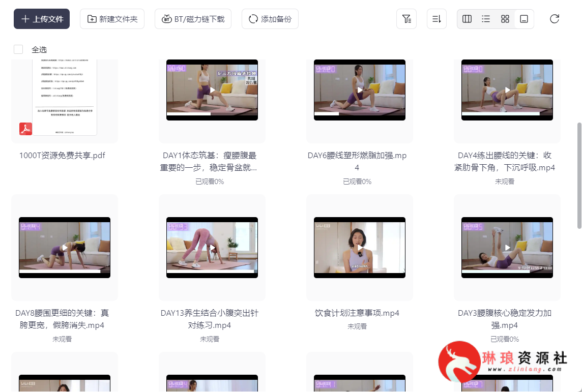Play the DAY8腰围更细的关键 video
This screenshot has height=392, width=582.
pyautogui.click(x=65, y=248)
